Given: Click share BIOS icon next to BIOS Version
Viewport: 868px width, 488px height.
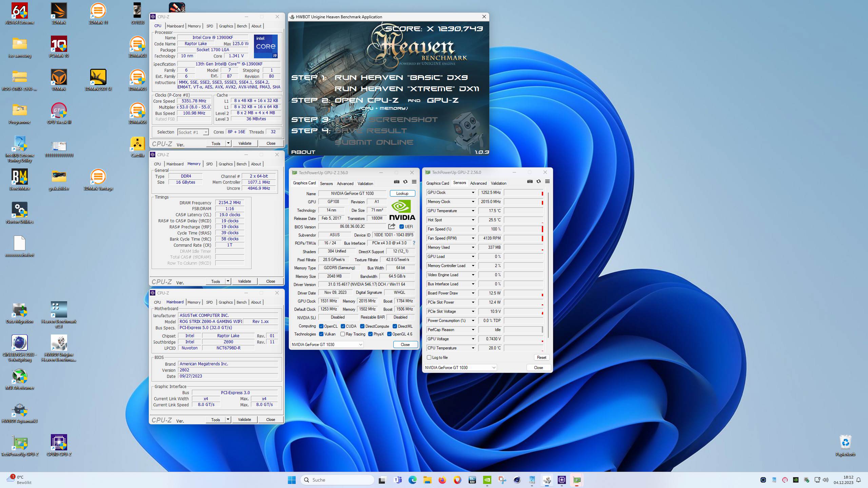Looking at the screenshot, I should tap(392, 226).
